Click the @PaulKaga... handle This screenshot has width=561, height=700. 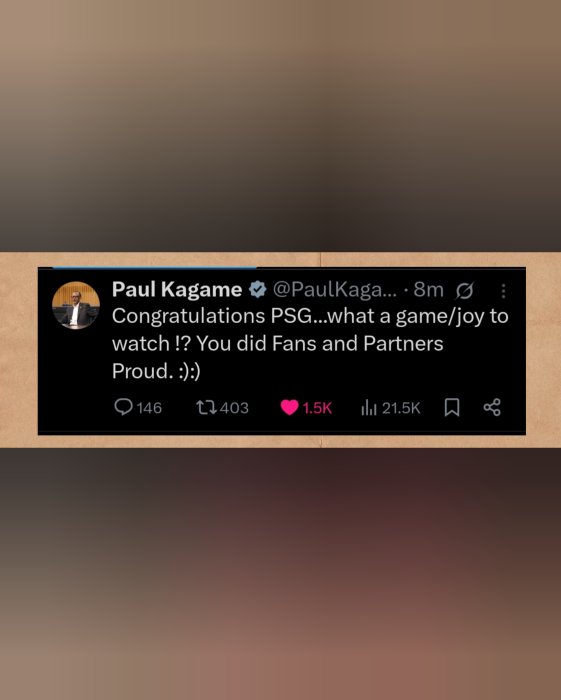click(x=334, y=290)
